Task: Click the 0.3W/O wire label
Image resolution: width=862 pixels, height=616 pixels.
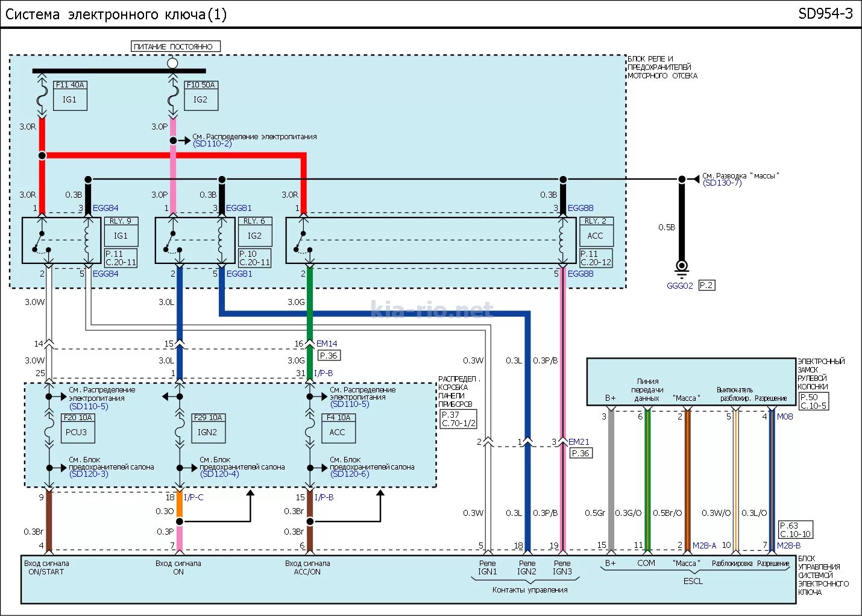Action: pyautogui.click(x=716, y=513)
